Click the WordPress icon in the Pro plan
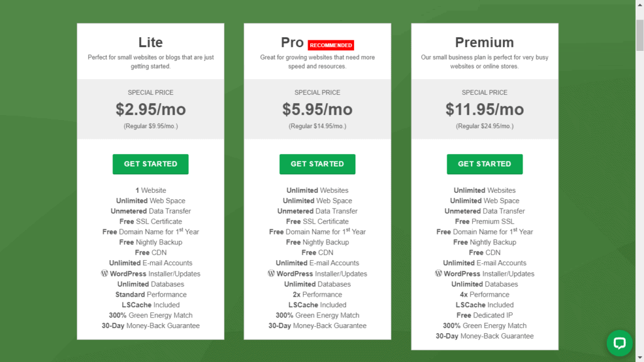 (x=270, y=273)
